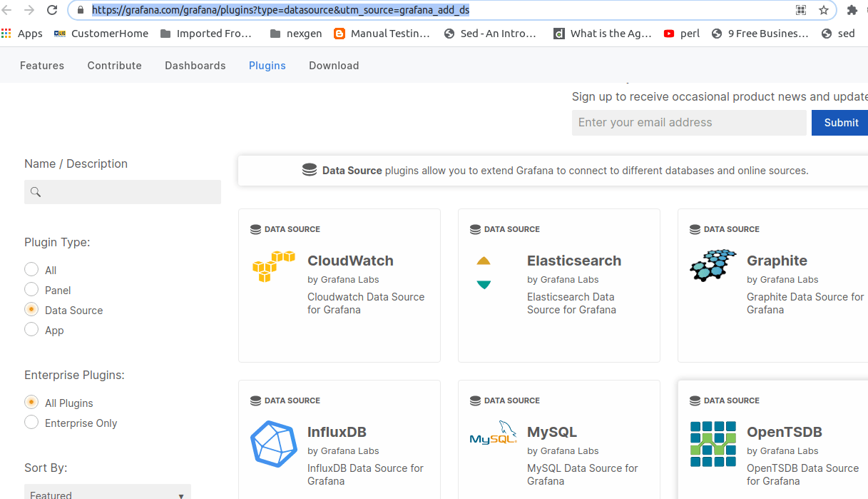
Task: Click the CloudWatch orange cubes logo
Action: (274, 266)
